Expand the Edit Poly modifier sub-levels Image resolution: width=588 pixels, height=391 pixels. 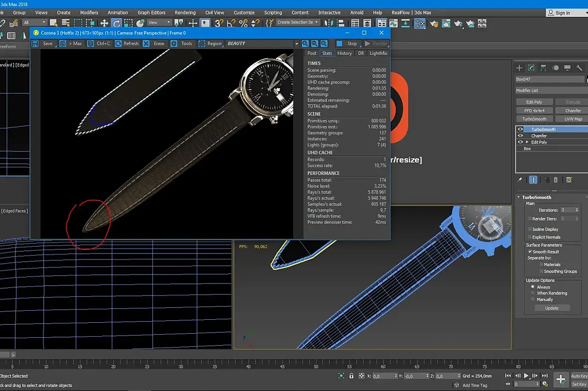[x=527, y=142]
